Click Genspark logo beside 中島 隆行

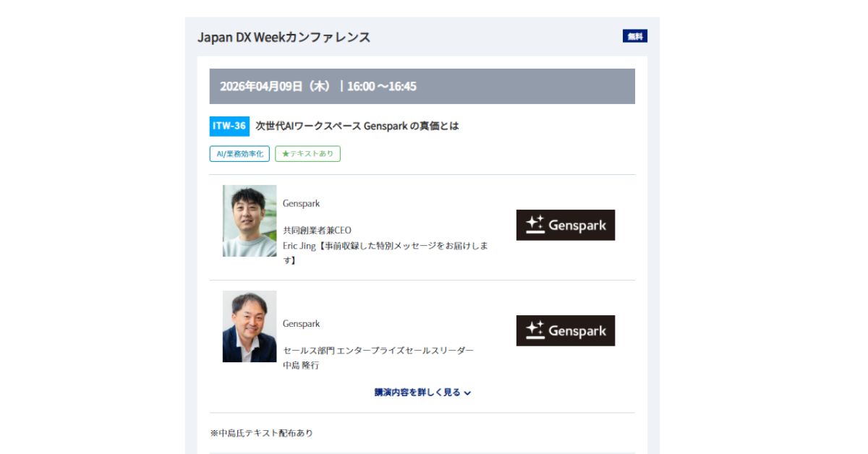click(566, 330)
